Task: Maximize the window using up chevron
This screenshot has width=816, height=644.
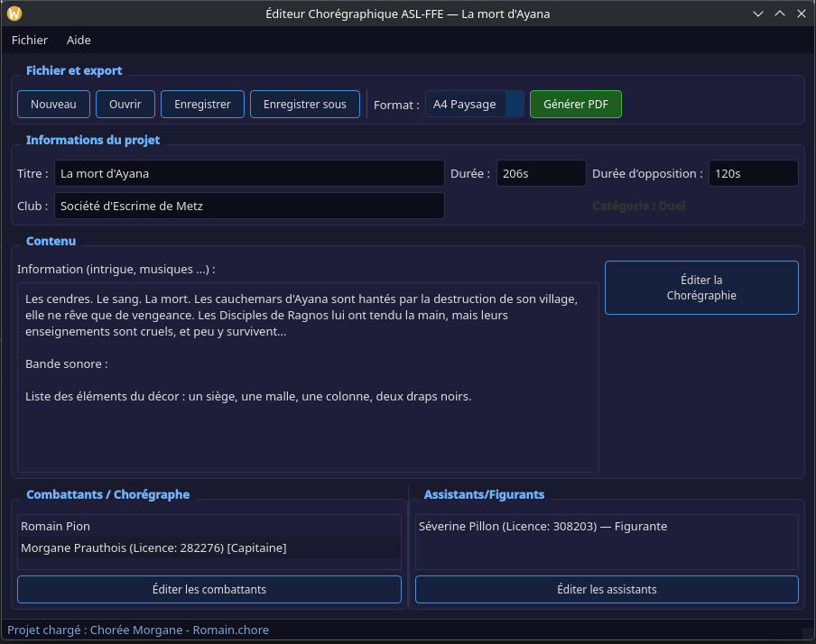Action: pyautogui.click(x=780, y=14)
